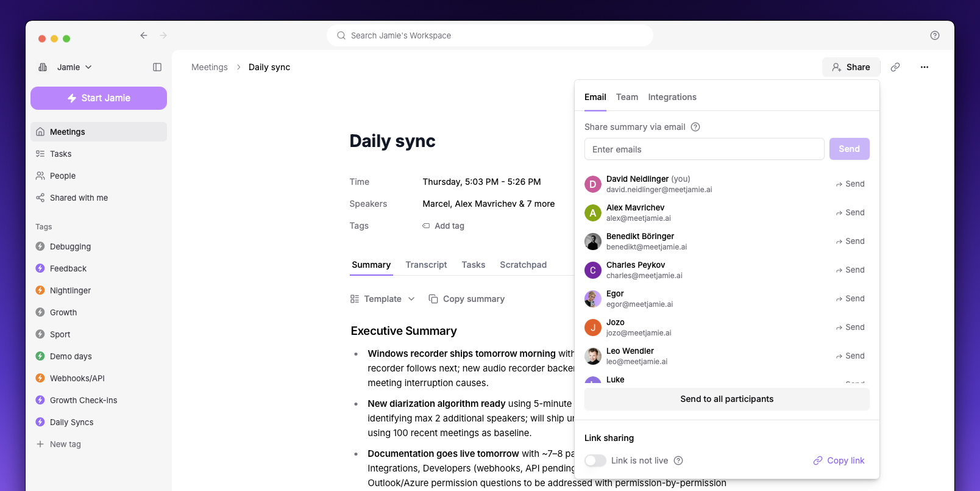Click Egor's profile photo
Image resolution: width=980 pixels, height=491 pixels.
tap(593, 299)
